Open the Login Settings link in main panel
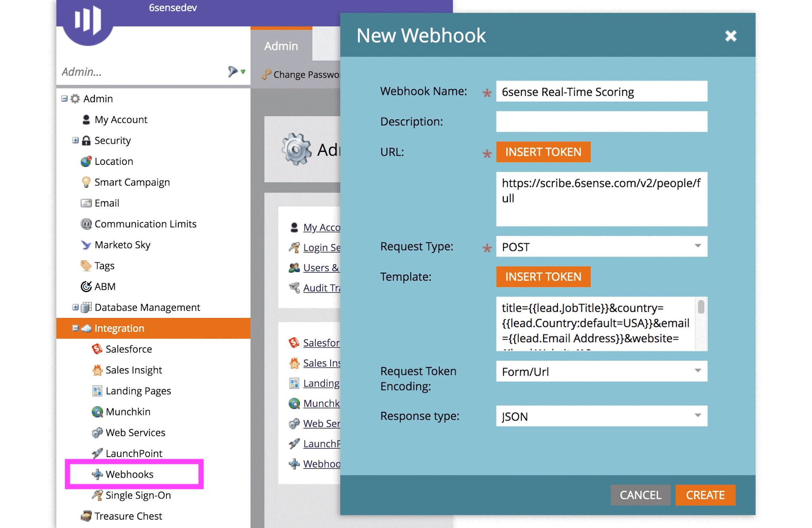The width and height of the screenshot is (812, 528). pos(322,248)
